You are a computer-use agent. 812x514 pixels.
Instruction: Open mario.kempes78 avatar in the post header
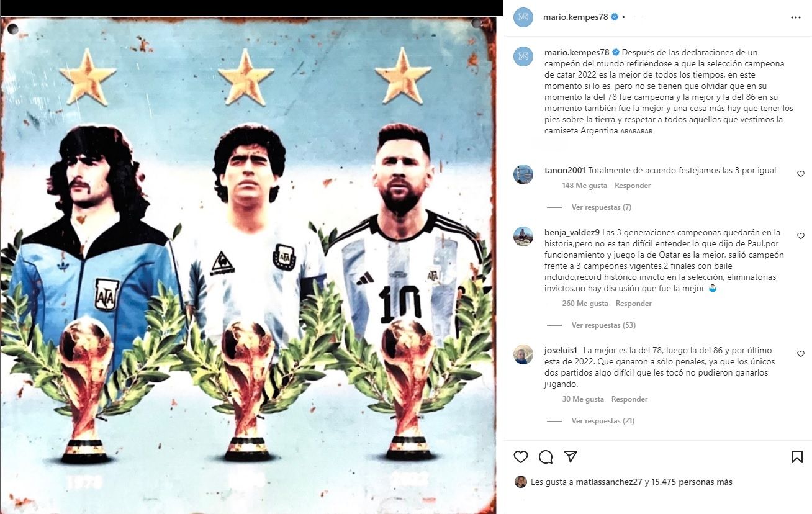pyautogui.click(x=523, y=17)
